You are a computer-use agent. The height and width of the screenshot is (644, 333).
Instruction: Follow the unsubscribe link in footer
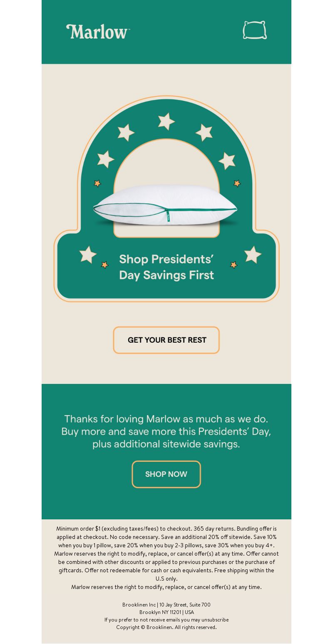click(x=215, y=620)
